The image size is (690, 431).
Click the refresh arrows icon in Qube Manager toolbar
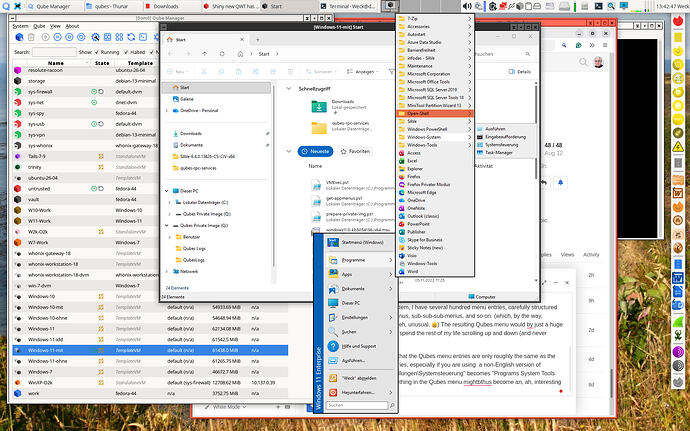[131, 37]
